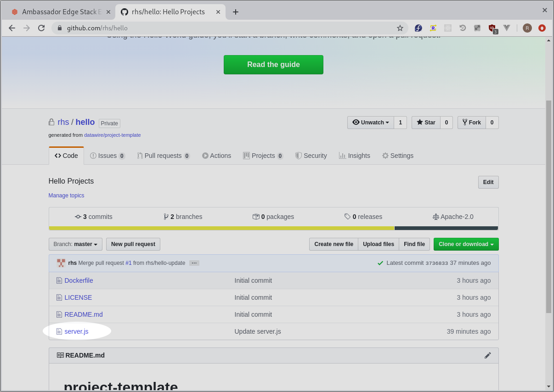Viewport: 554px width, 392px height.
Task: Go to the Actions tab
Action: (x=216, y=156)
